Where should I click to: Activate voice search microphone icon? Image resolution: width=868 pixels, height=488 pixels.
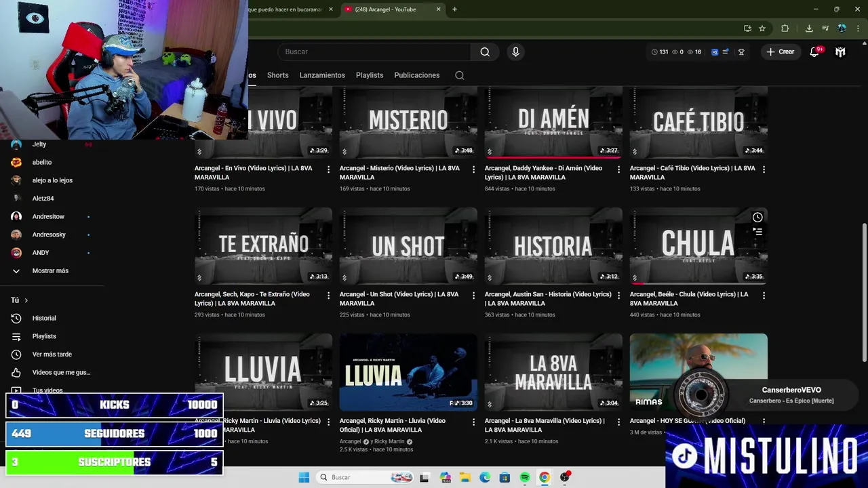(515, 52)
